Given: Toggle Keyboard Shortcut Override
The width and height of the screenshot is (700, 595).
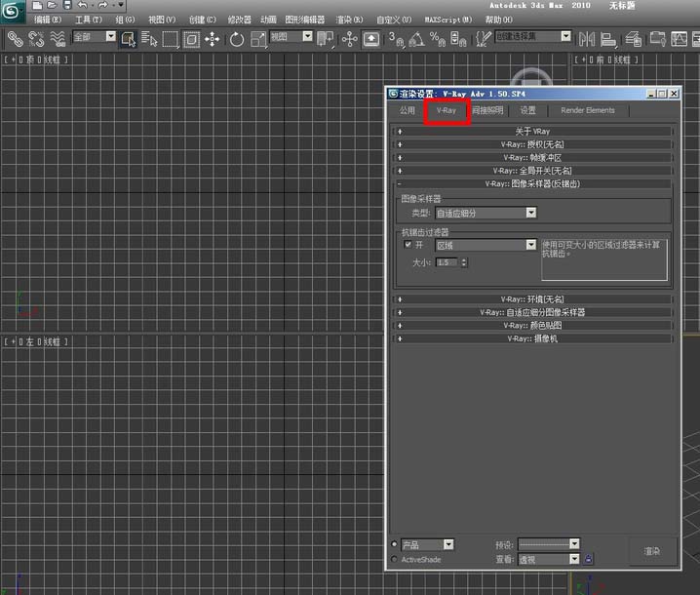Looking at the screenshot, I should point(371,39).
